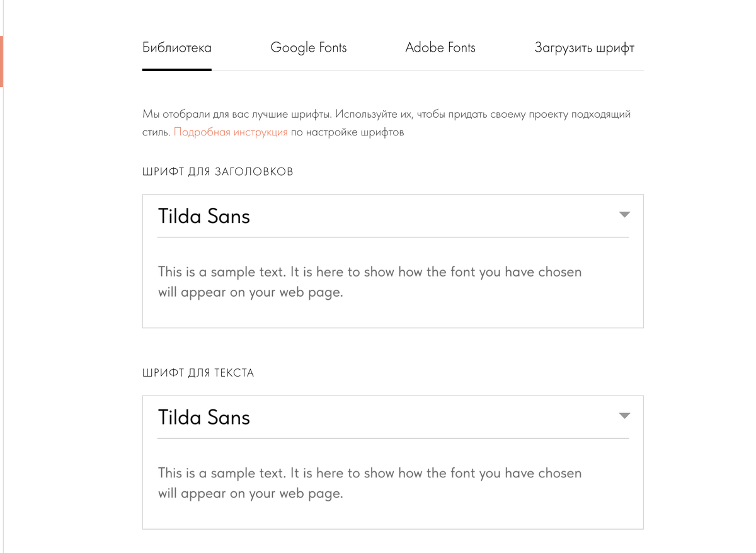Switch to the Google Fonts tab
The width and height of the screenshot is (756, 553).
pos(308,48)
